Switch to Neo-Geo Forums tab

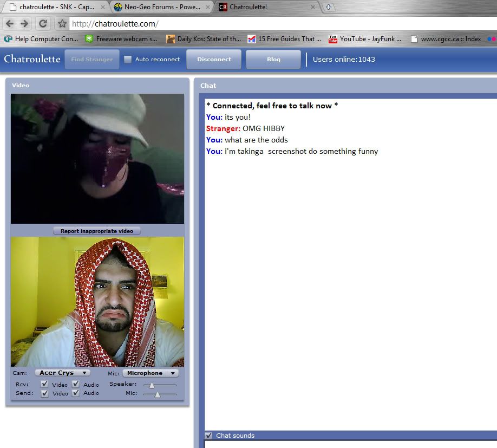[x=162, y=7]
